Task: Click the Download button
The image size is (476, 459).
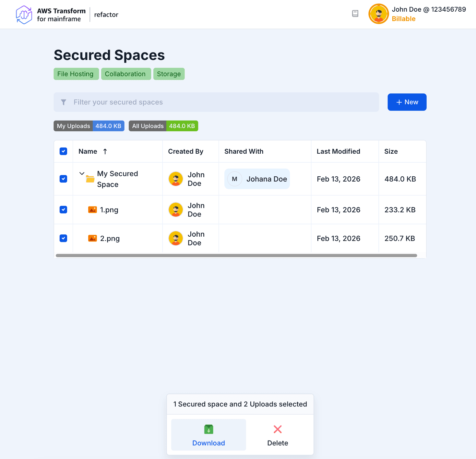Action: coord(208,435)
